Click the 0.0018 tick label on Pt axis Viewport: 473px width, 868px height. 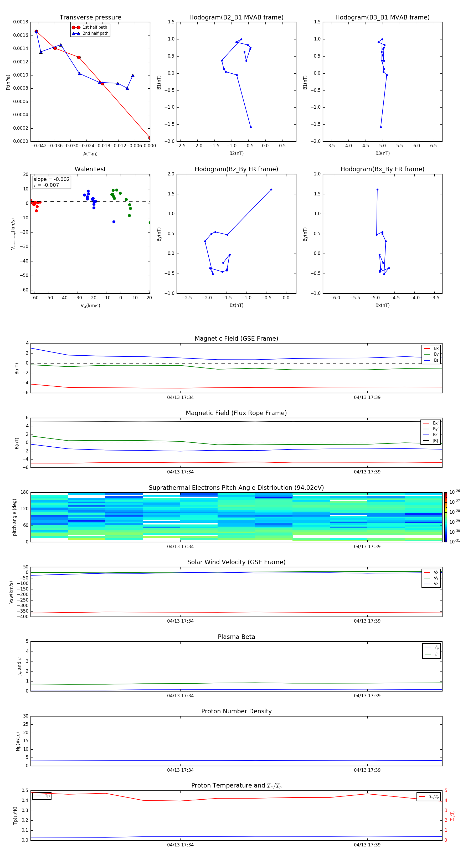tap(20, 22)
